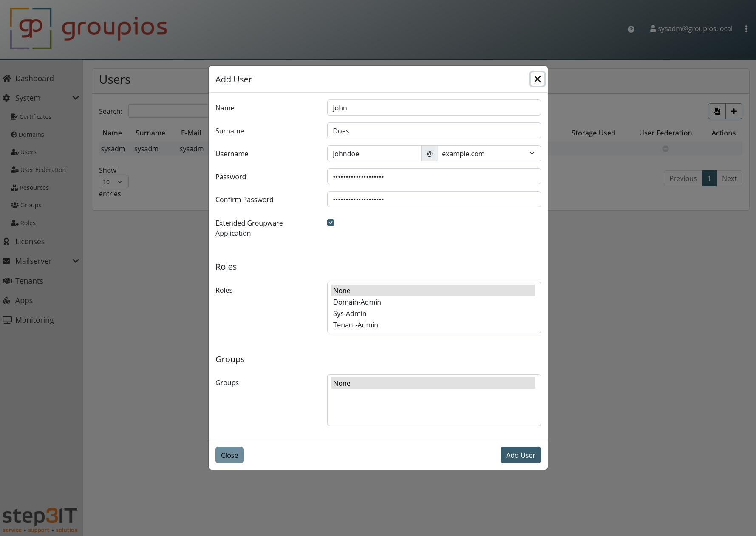The height and width of the screenshot is (536, 756).
Task: Go to page 1 in pagination
Action: point(709,178)
